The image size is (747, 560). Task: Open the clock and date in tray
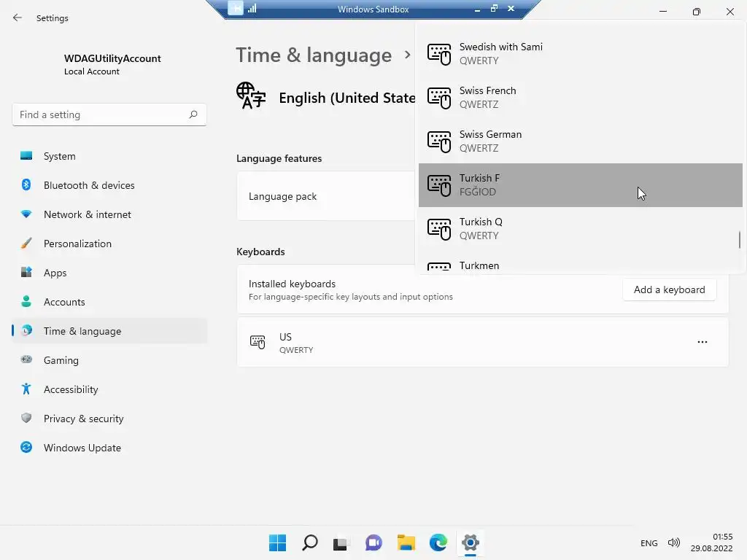[712, 542]
